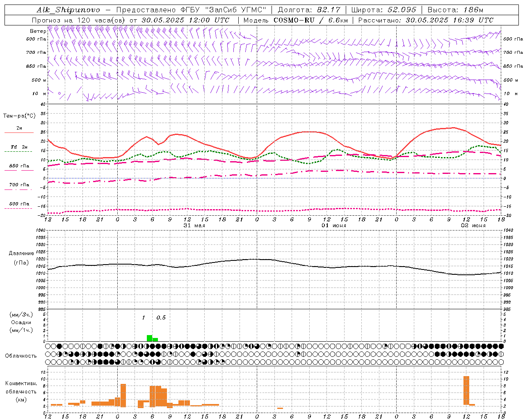The image size is (525, 420).
Task: Click the station name Alk_Shipunovo
Action: 68,10
